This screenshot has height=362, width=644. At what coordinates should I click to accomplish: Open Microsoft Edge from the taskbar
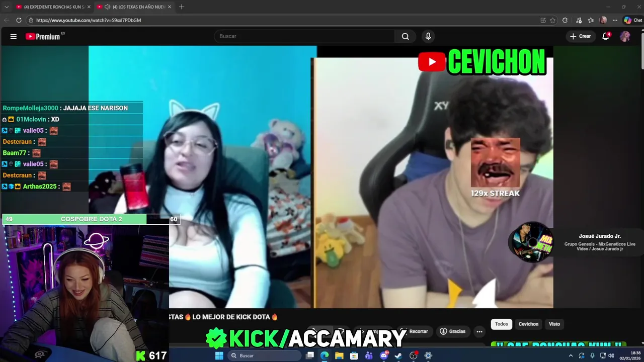click(325, 355)
